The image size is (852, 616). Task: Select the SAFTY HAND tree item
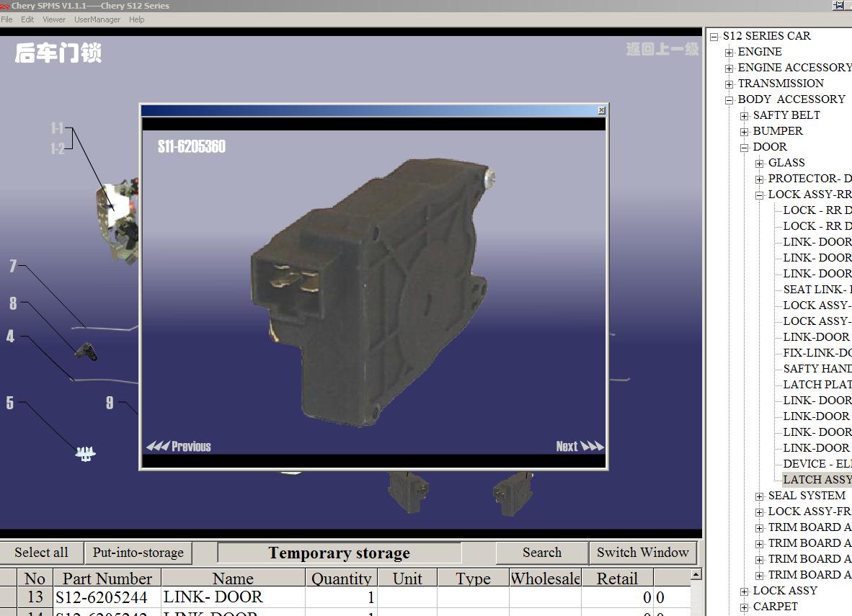pyautogui.click(x=817, y=369)
